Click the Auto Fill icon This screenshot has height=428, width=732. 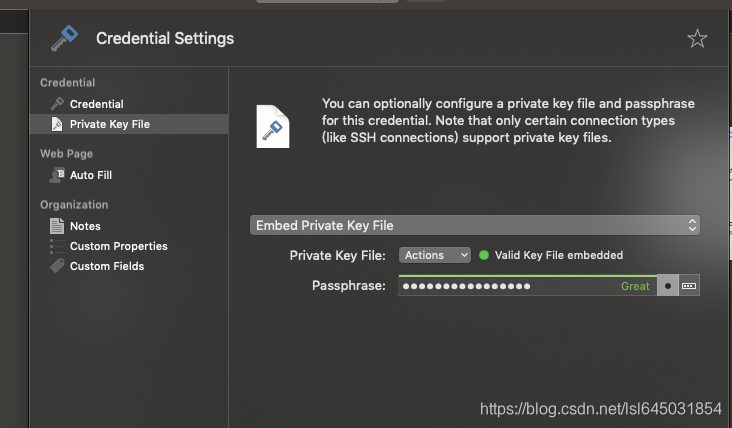coord(57,175)
